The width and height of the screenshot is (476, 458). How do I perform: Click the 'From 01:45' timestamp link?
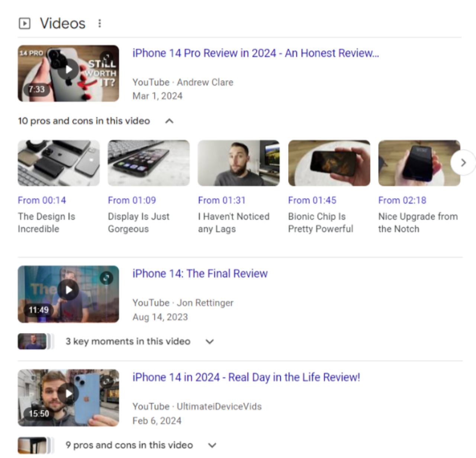click(x=312, y=200)
